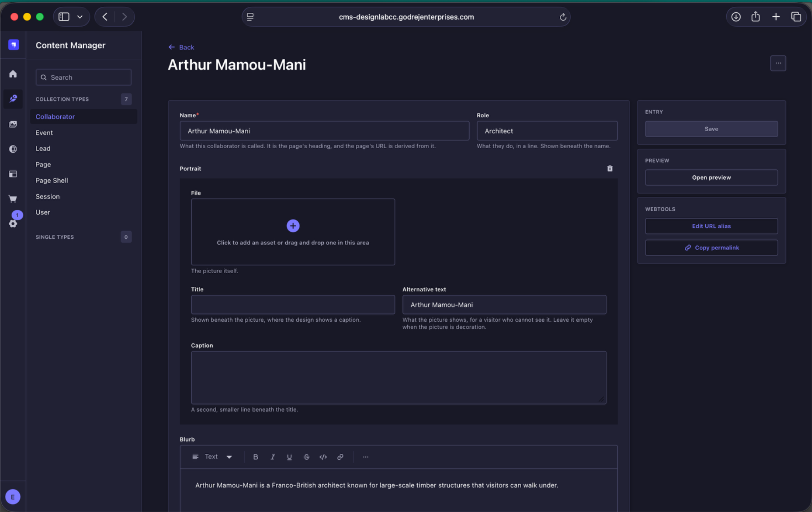812x512 pixels.
Task: Toggle strikethrough formatting in Blurb editor
Action: tap(306, 457)
